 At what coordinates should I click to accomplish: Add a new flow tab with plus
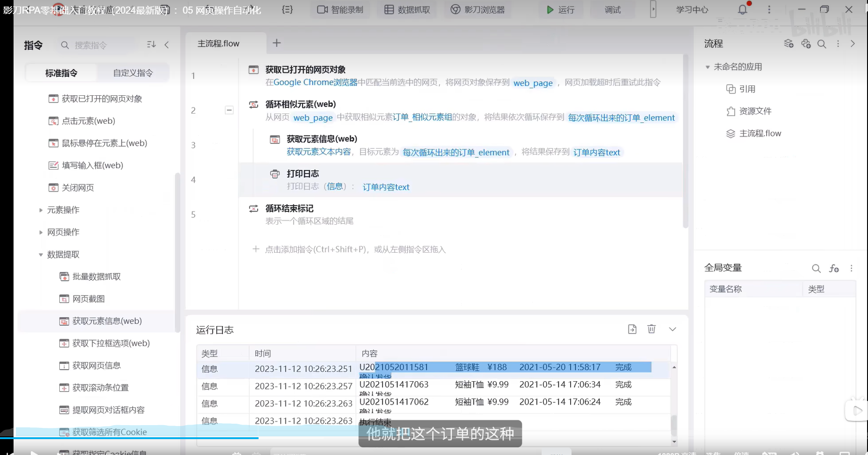click(x=277, y=43)
